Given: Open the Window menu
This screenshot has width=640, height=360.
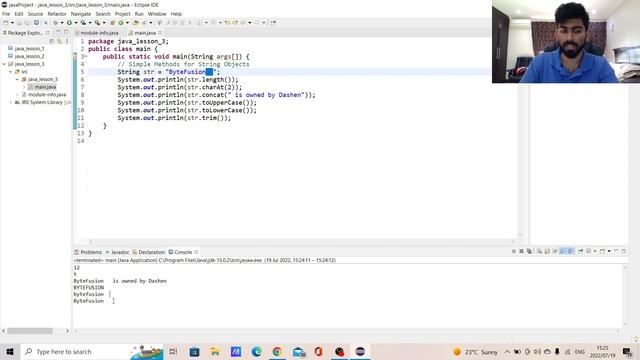Looking at the screenshot, I should point(157,14).
